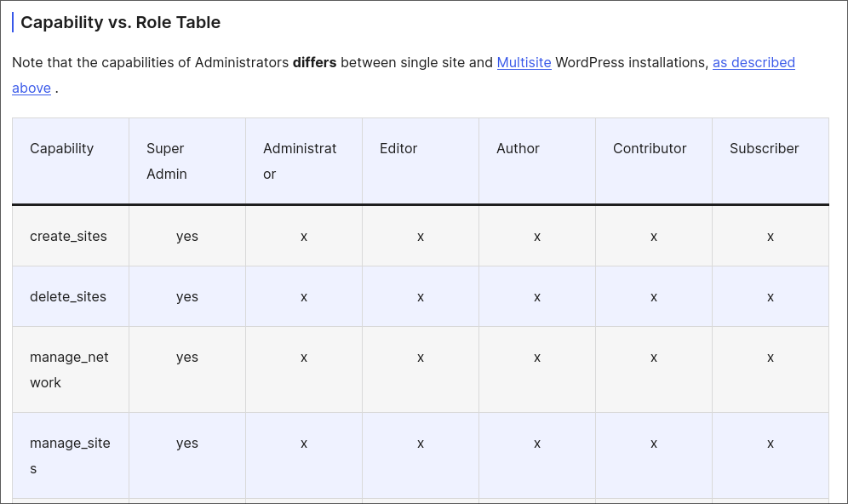848x504 pixels.
Task: Select the Administrator column header
Action: [300, 160]
